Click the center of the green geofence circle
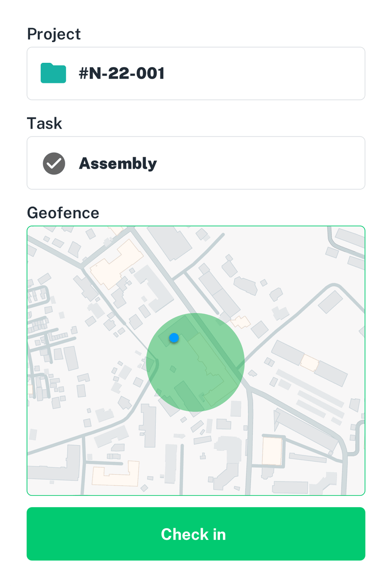Screen dimensions: 392x588 [x=195, y=362]
